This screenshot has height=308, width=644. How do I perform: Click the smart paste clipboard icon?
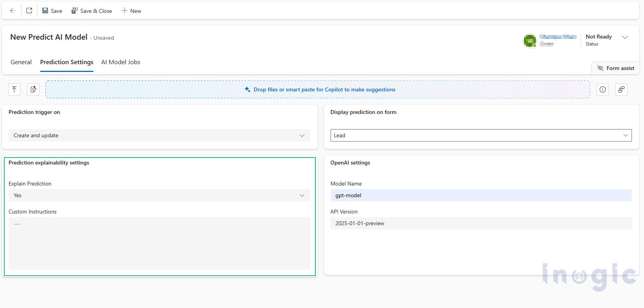[x=33, y=89]
